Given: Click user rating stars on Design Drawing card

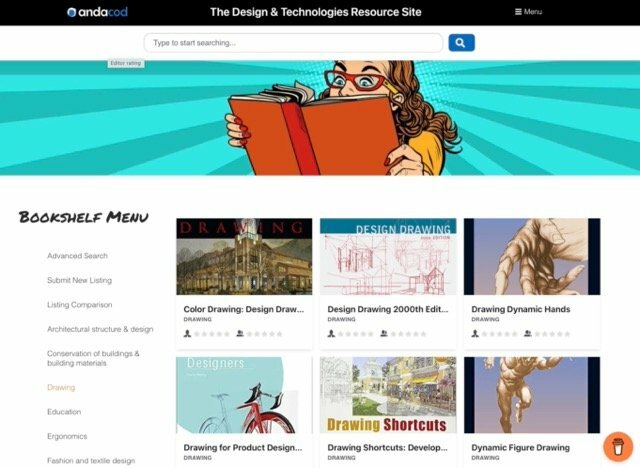Looking at the screenshot, I should (x=408, y=334).
